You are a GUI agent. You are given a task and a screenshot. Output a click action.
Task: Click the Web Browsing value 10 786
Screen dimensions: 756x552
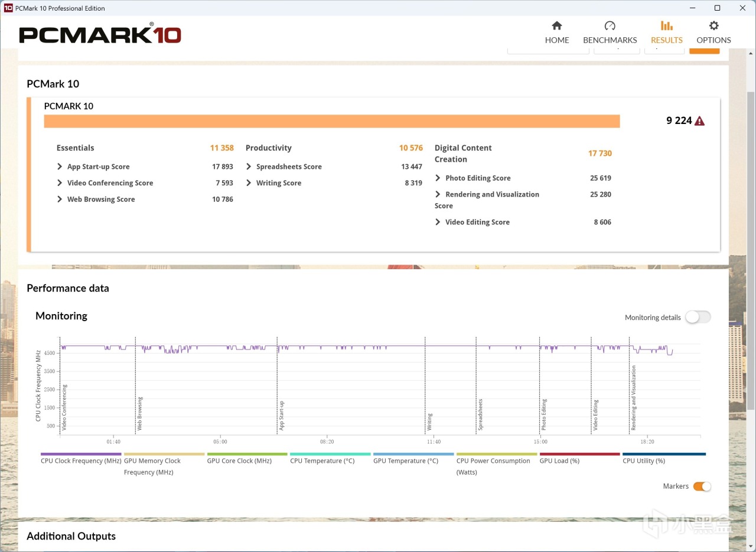pos(223,200)
